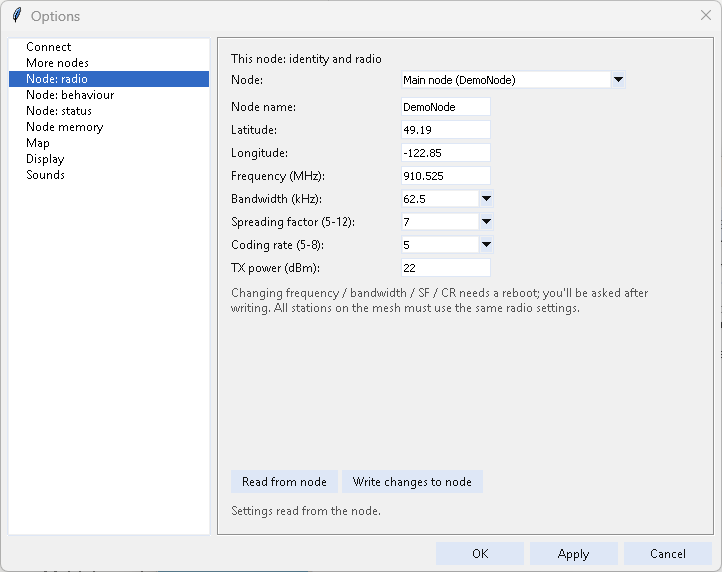Confirm with the OK button

(x=480, y=554)
